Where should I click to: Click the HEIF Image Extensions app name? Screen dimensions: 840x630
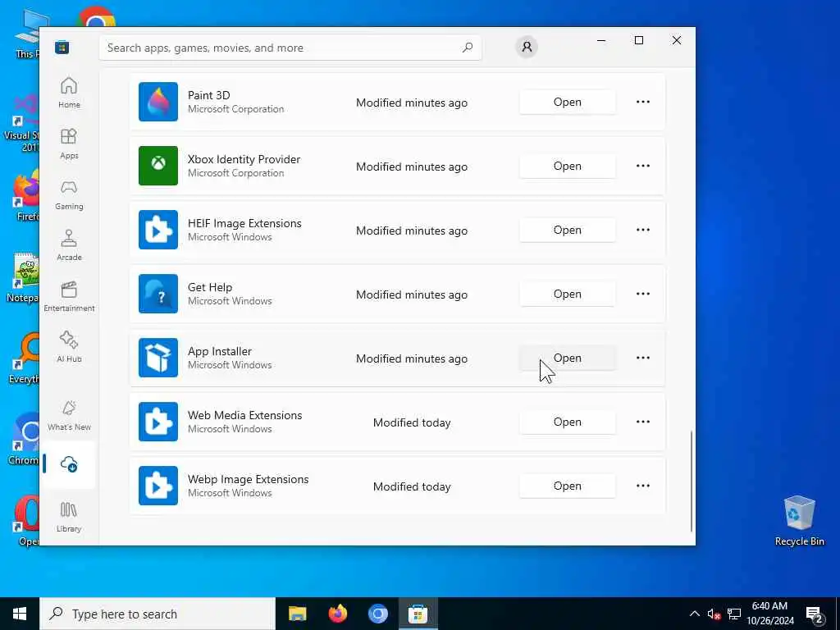(244, 223)
